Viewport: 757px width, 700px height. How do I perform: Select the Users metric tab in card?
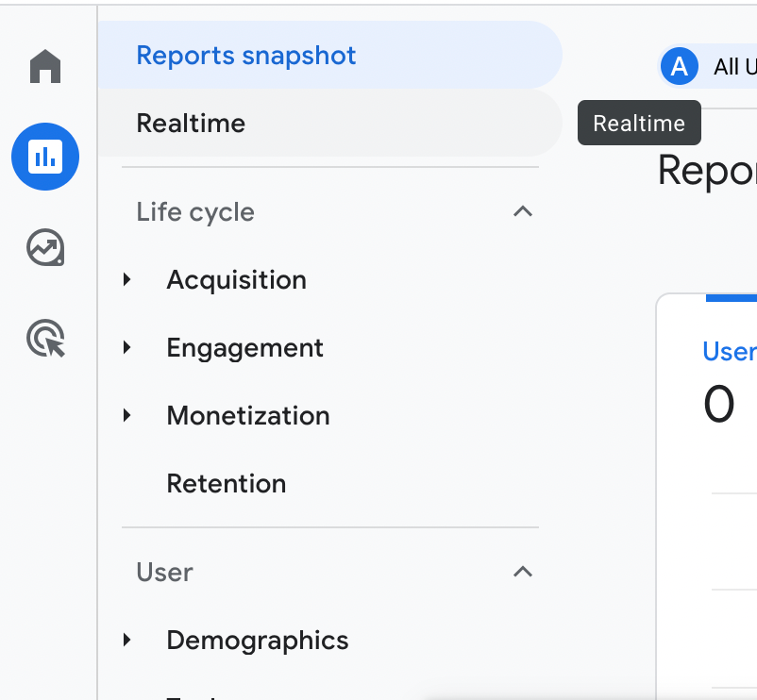click(x=730, y=351)
